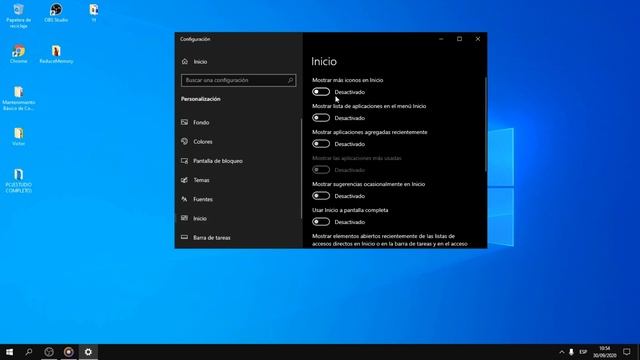This screenshot has width=640, height=360.
Task: Click the search magnifier in the settings search box
Action: click(290, 80)
